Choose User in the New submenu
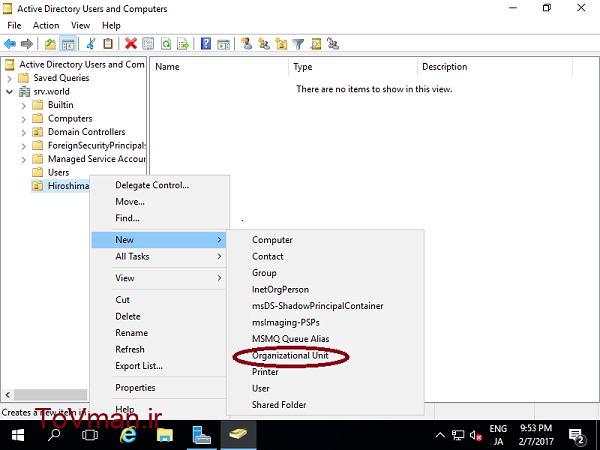 [261, 388]
